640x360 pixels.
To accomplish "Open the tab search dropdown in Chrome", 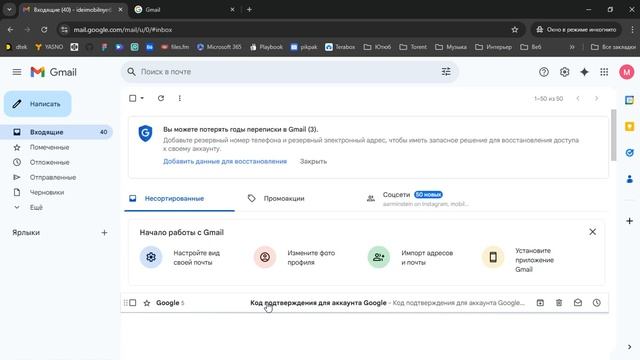I will tap(9, 9).
